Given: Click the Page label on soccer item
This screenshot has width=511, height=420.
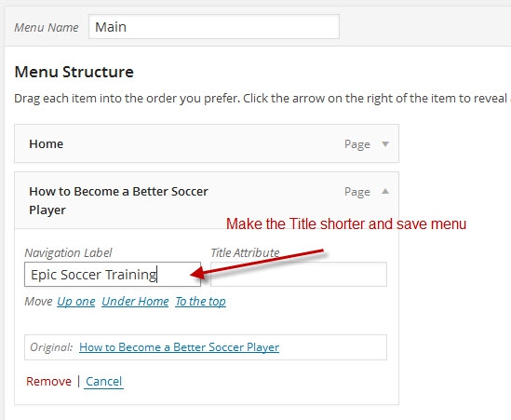Looking at the screenshot, I should coord(357,192).
